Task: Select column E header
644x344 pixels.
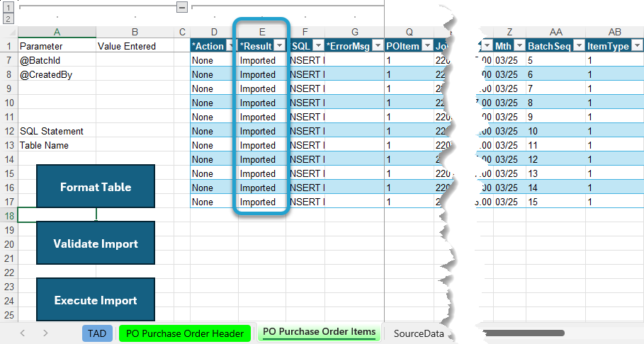Action: click(262, 32)
